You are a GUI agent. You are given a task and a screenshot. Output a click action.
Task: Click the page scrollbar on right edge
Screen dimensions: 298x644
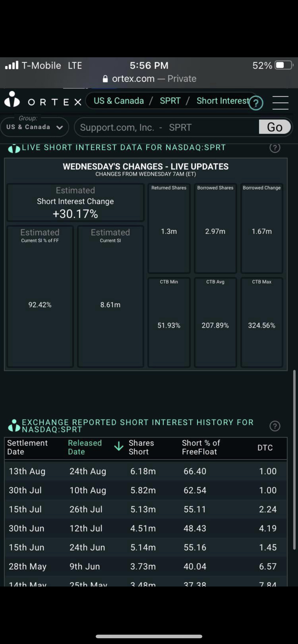pyautogui.click(x=294, y=460)
